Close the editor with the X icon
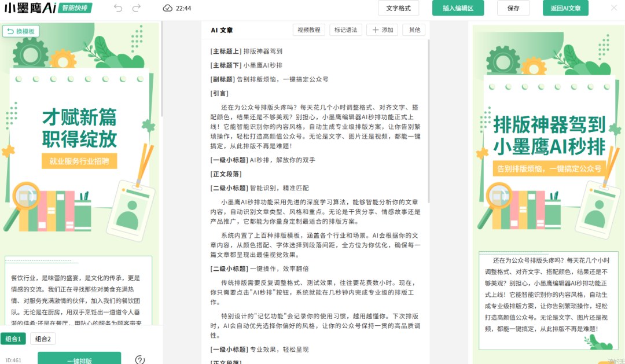 coord(614,8)
